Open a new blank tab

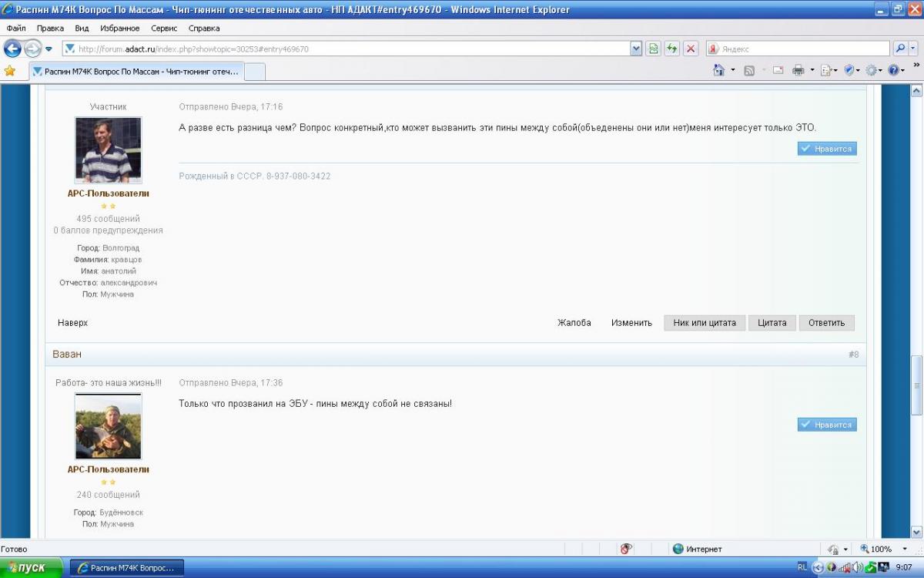(x=254, y=72)
